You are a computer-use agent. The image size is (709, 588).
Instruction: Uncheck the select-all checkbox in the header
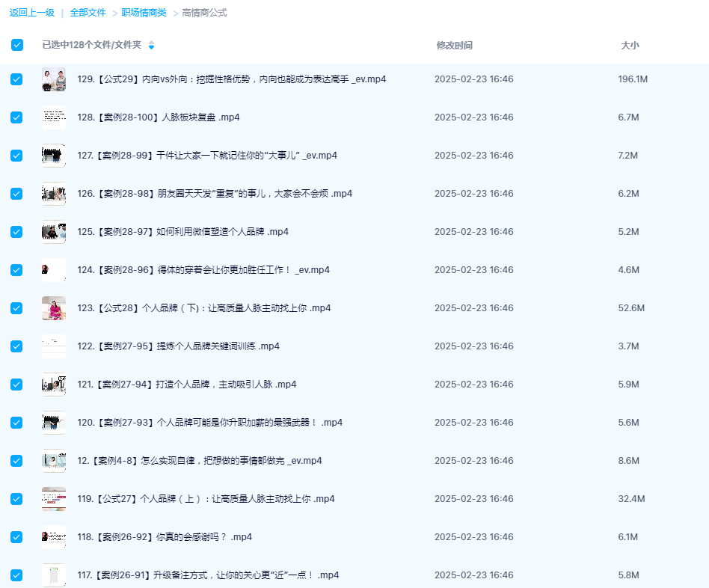pos(16,45)
